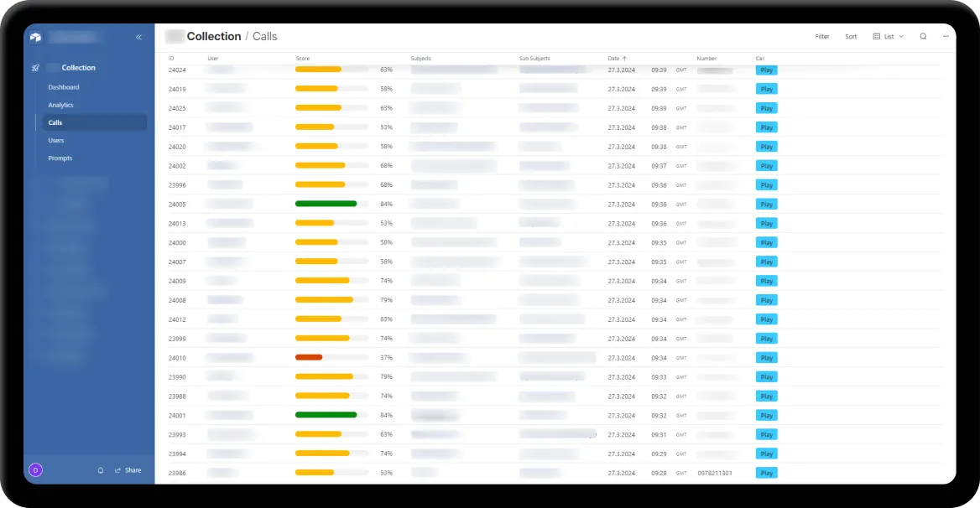
Task: Click the ID cell 23990
Action: click(x=177, y=377)
